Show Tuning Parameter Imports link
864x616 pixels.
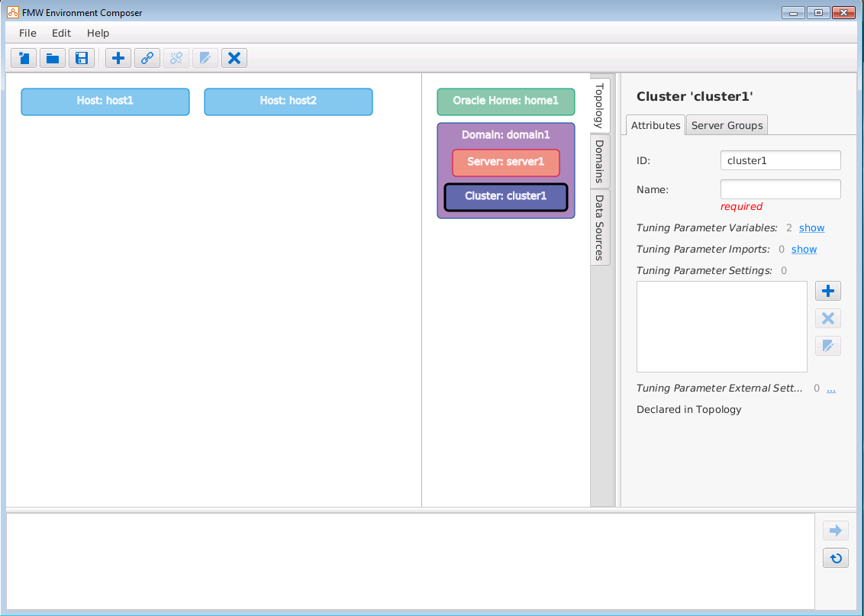click(804, 249)
